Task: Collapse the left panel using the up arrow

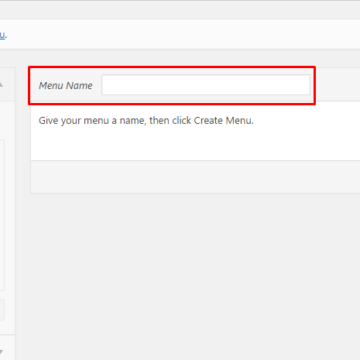Action: (1, 85)
